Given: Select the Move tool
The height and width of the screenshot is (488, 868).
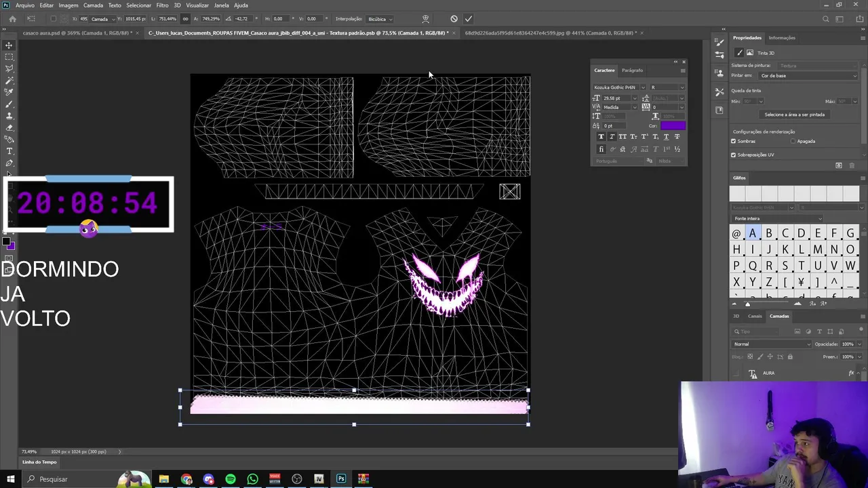Looking at the screenshot, I should (9, 45).
